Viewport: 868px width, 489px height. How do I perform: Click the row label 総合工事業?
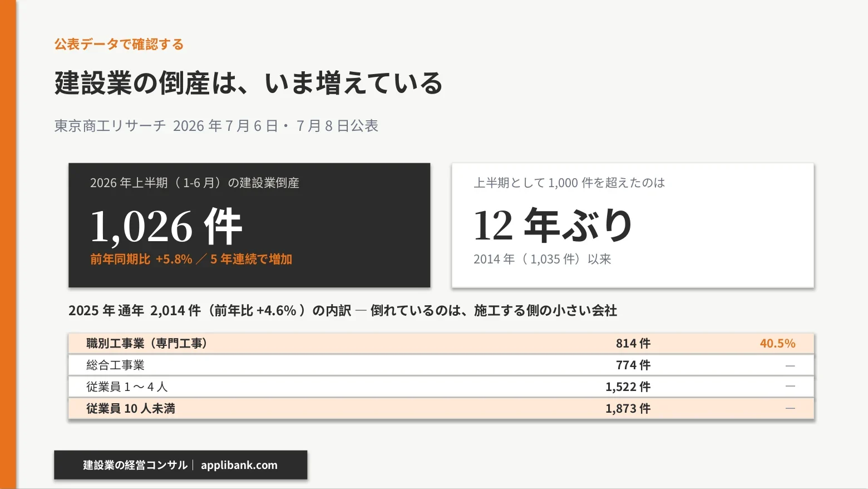click(115, 365)
